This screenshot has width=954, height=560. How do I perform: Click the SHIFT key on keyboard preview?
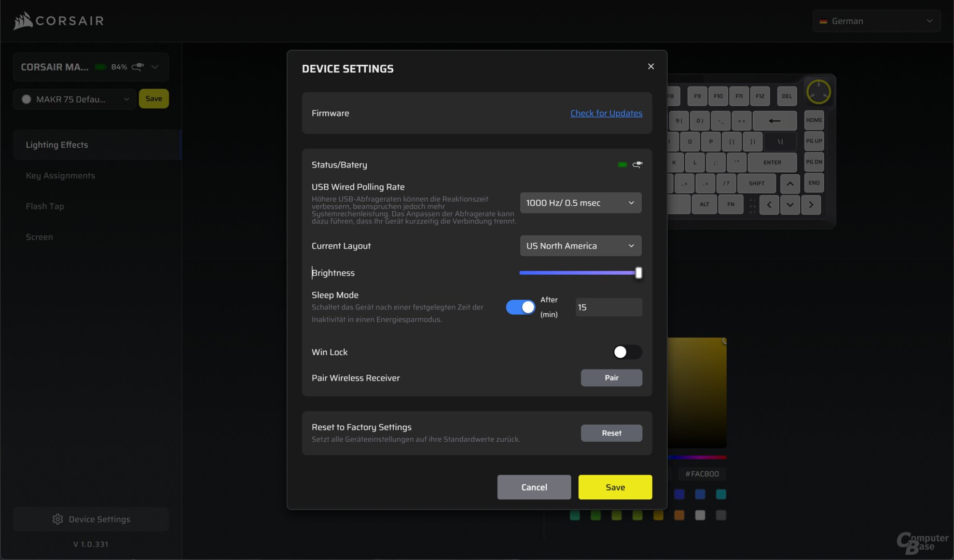(756, 184)
